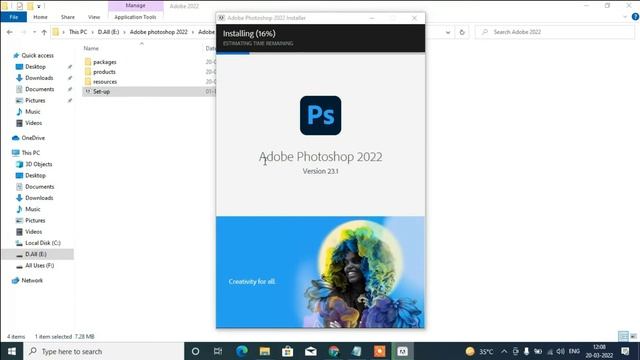
Task: Open Explorer help question mark icon
Action: pos(635,17)
